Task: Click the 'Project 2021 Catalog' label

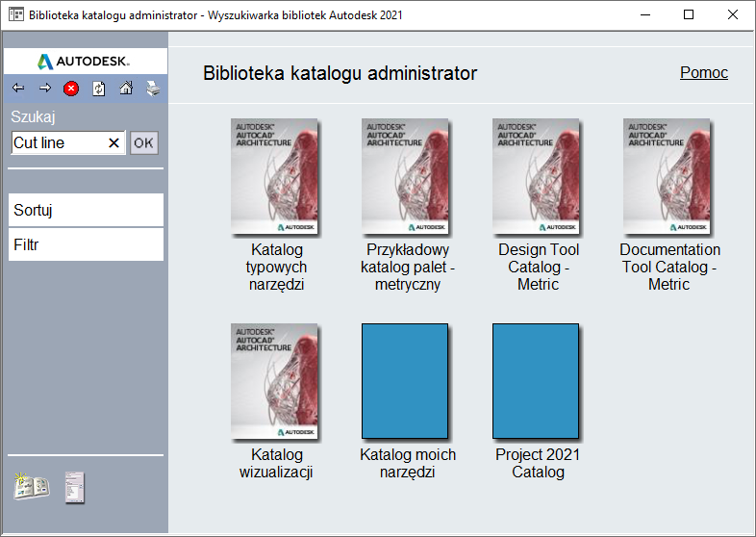Action: [538, 463]
